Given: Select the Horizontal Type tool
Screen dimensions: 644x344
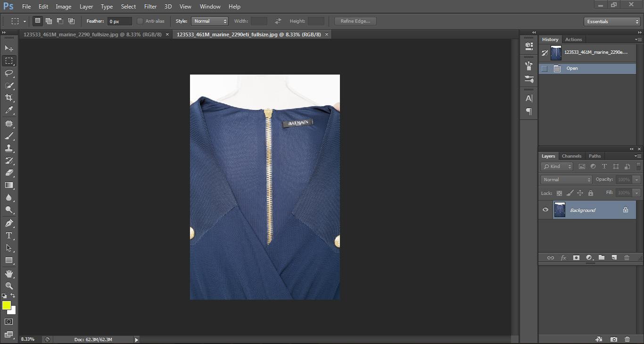Looking at the screenshot, I should (9, 235).
